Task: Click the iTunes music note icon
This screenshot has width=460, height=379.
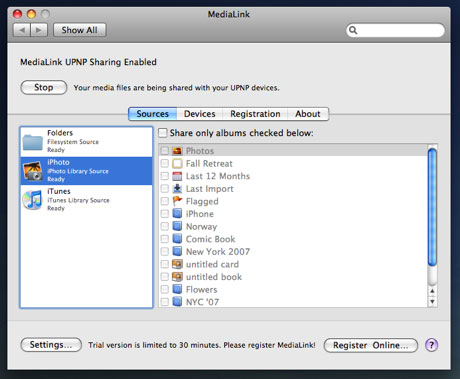Action: 33,200
